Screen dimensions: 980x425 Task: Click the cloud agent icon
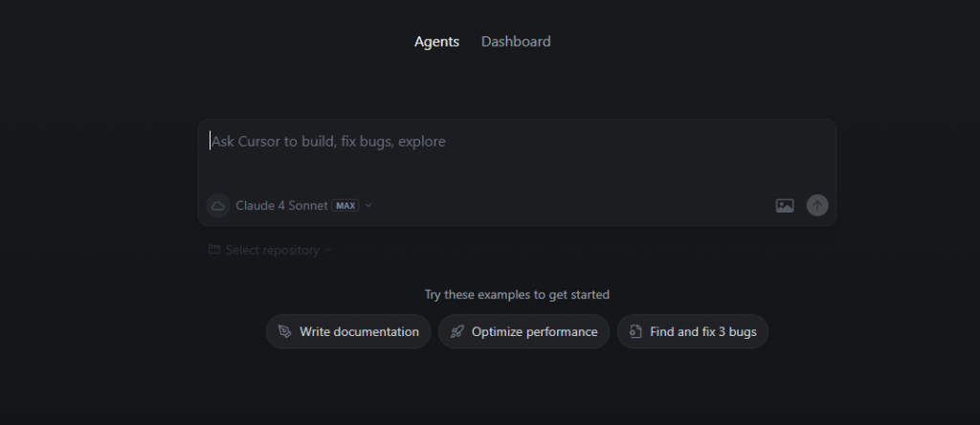[x=218, y=206]
